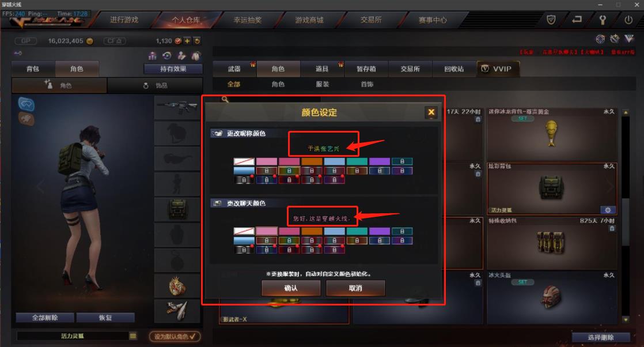Click the 选择删除 button
Image resolution: width=644 pixels, height=347 pixels.
click(601, 337)
